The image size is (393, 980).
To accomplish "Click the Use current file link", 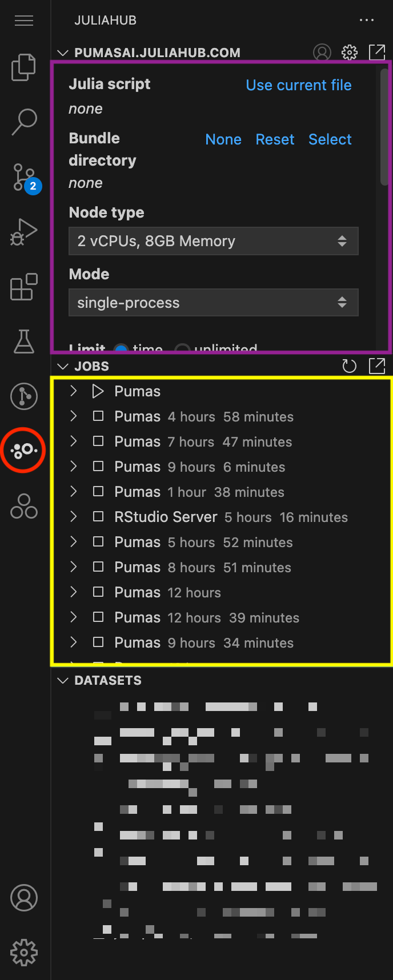I will [299, 85].
